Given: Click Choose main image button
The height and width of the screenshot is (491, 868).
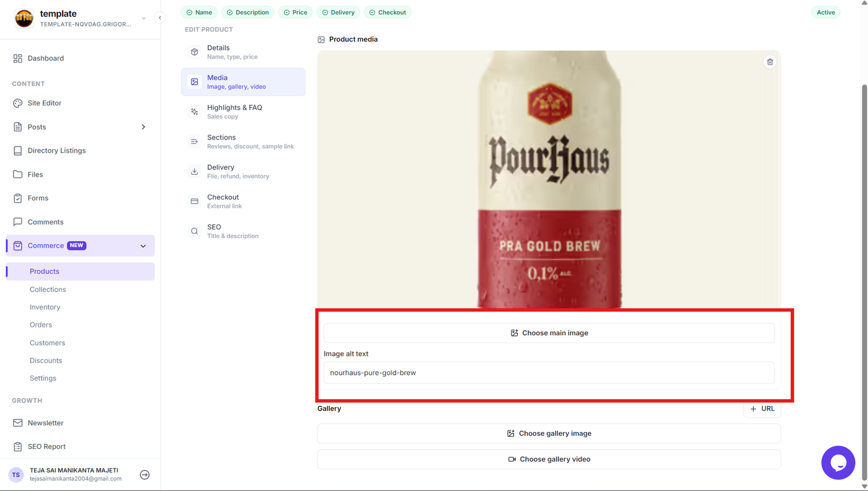Looking at the screenshot, I should tap(549, 333).
